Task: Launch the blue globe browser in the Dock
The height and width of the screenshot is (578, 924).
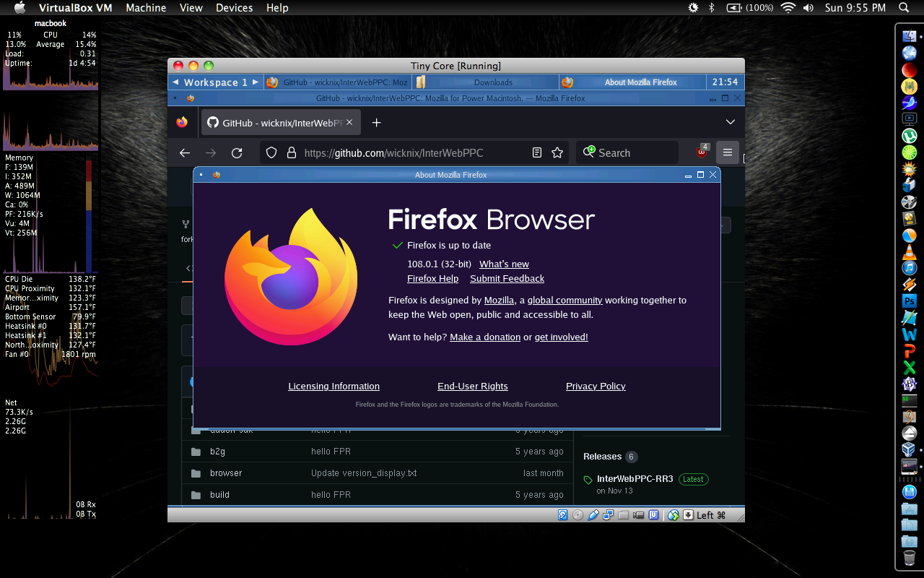Action: (x=909, y=53)
